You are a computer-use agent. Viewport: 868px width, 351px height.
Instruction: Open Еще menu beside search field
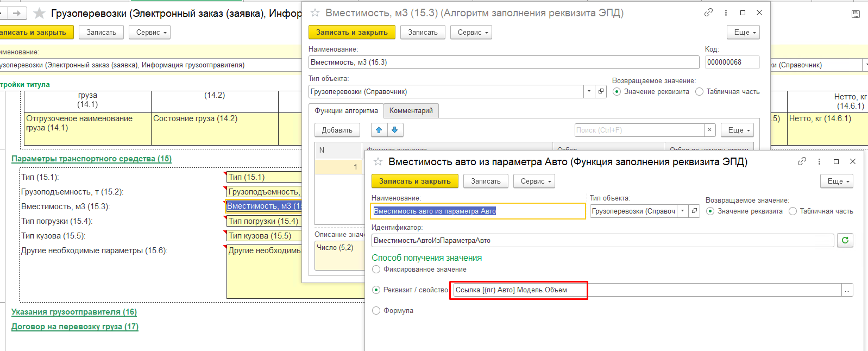[x=737, y=130]
